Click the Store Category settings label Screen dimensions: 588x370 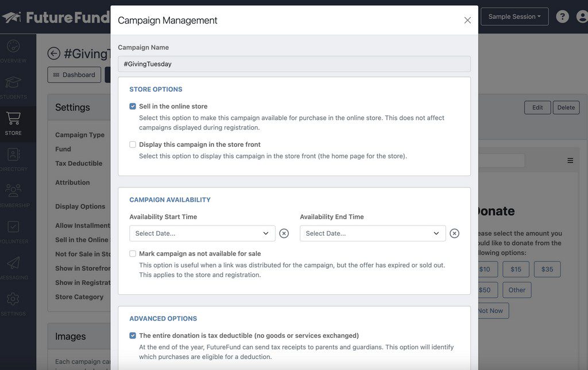point(79,297)
